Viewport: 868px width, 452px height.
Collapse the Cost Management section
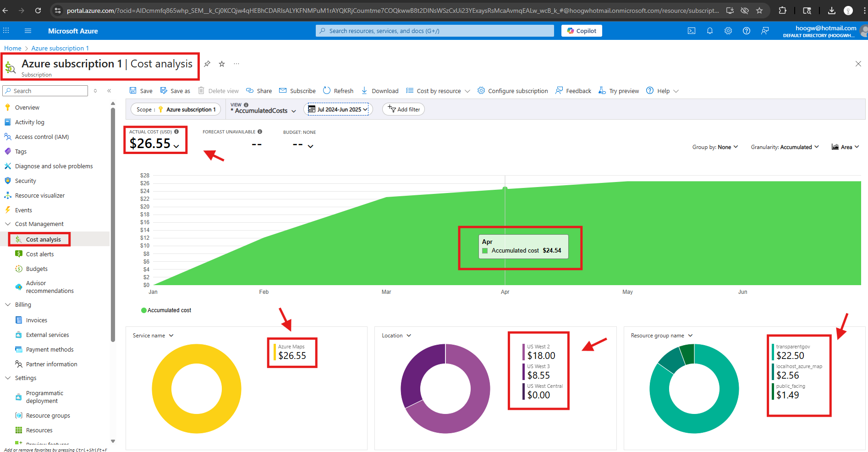tap(8, 224)
